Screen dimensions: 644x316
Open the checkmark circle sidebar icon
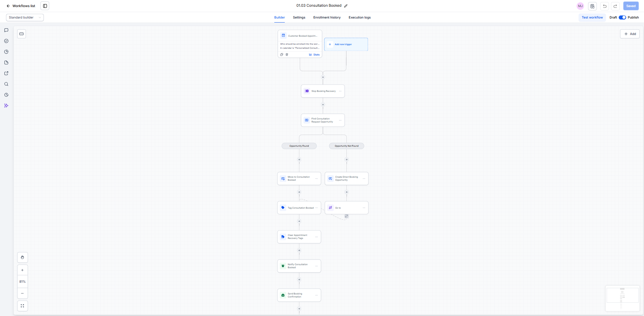point(6,41)
